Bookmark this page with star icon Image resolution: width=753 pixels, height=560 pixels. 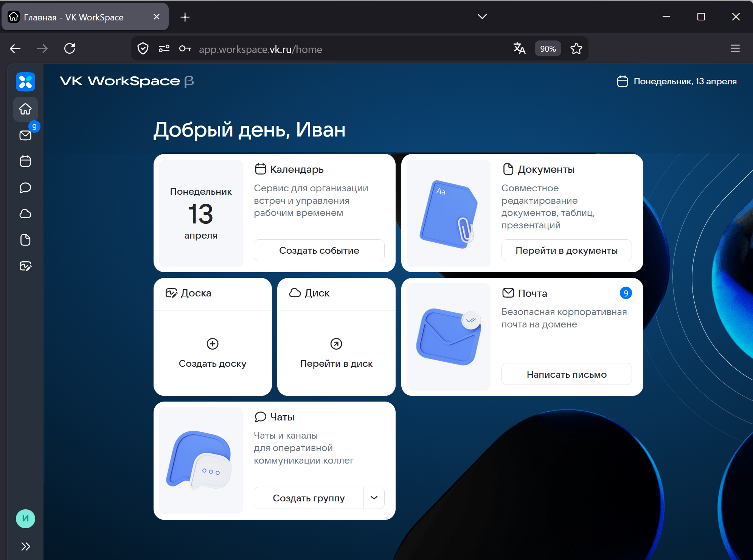click(x=576, y=49)
